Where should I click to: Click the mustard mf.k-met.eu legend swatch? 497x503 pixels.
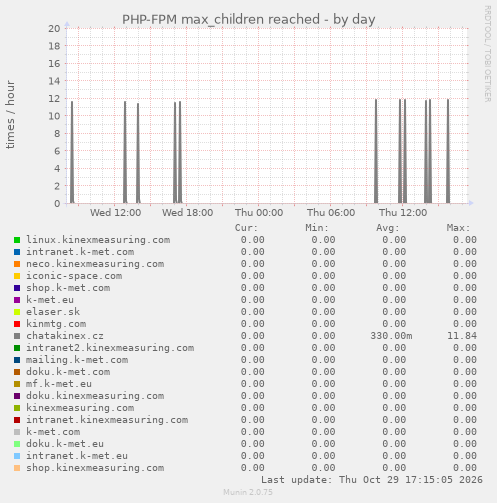(x=17, y=384)
